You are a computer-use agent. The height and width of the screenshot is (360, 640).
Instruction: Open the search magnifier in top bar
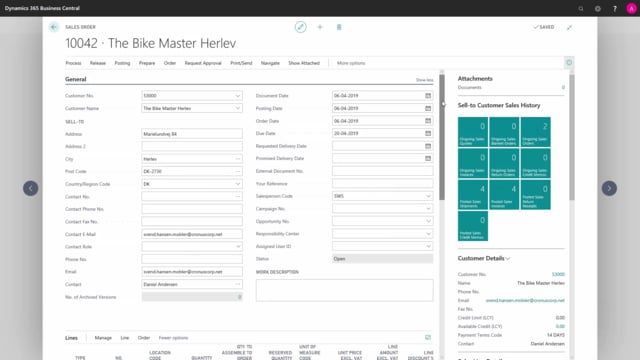[581, 9]
